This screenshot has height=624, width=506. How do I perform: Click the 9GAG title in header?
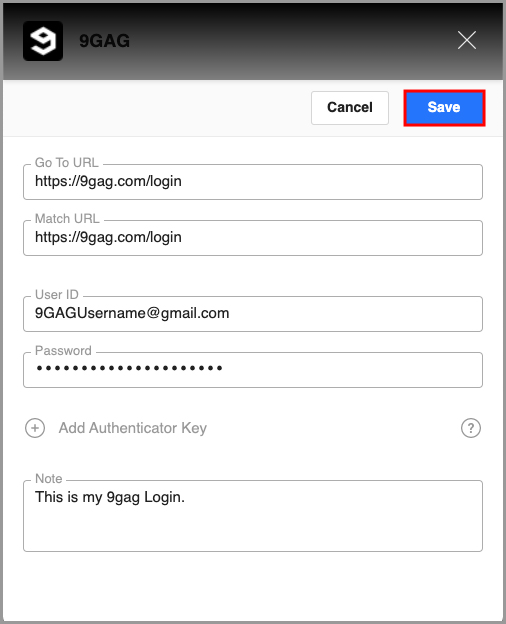pyautogui.click(x=105, y=41)
